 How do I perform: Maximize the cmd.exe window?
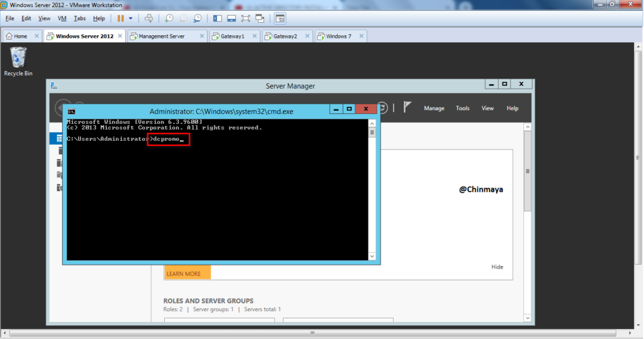point(349,109)
